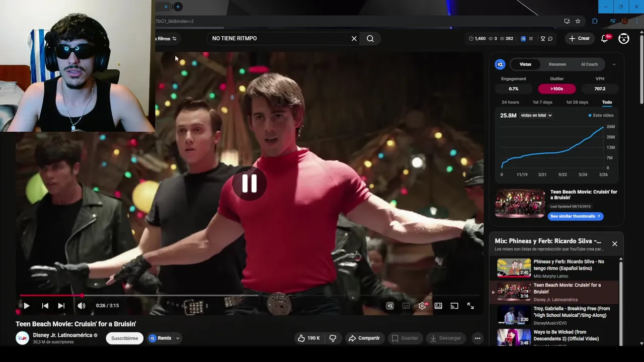Click the large pause overlay on the video

[x=250, y=184]
